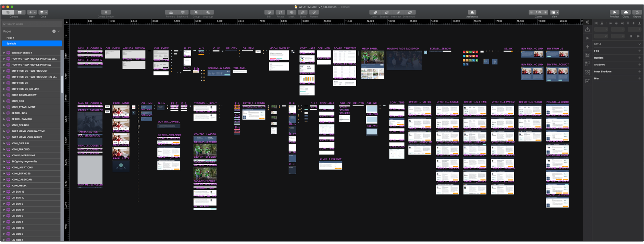Click the Subtract boolean icon
Viewport: 644px width, 244px height.
(386, 12)
